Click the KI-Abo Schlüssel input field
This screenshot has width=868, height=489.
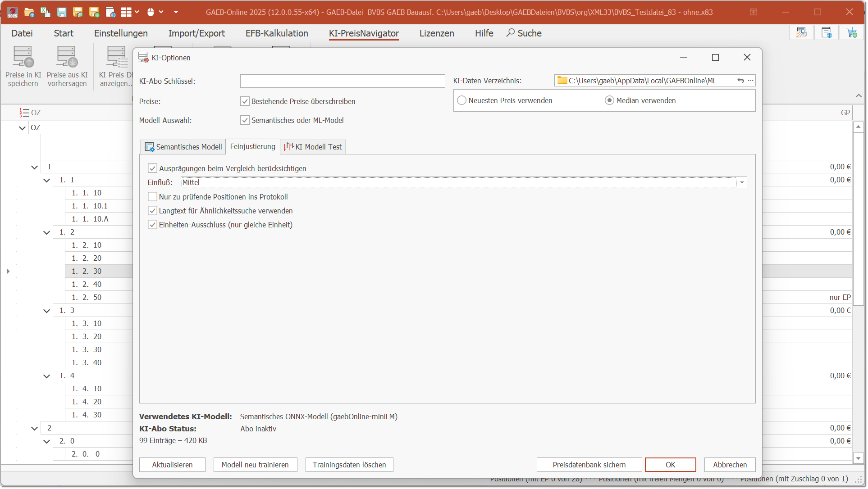point(343,81)
